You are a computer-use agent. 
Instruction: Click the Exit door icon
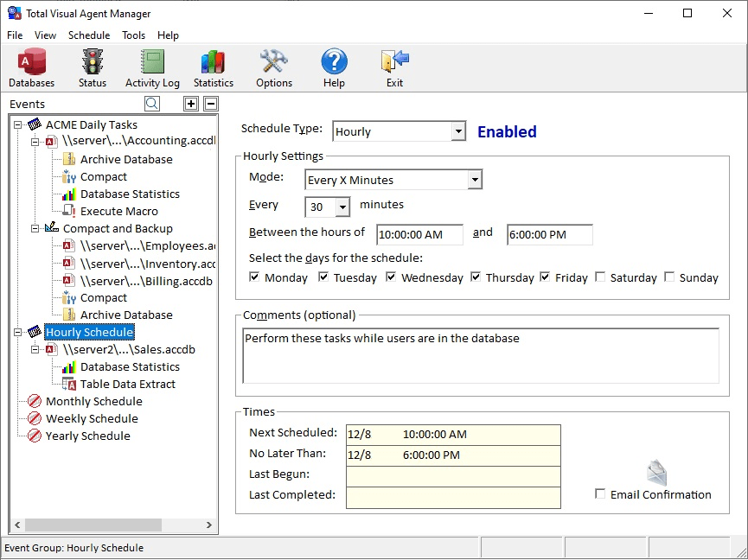394,62
